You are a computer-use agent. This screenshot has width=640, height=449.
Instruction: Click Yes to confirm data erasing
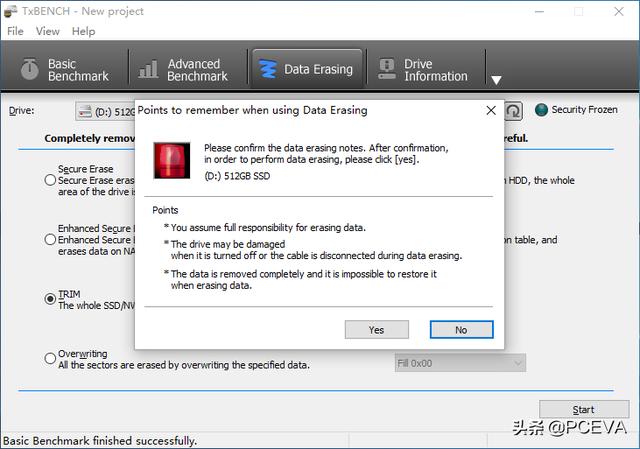[x=376, y=329]
